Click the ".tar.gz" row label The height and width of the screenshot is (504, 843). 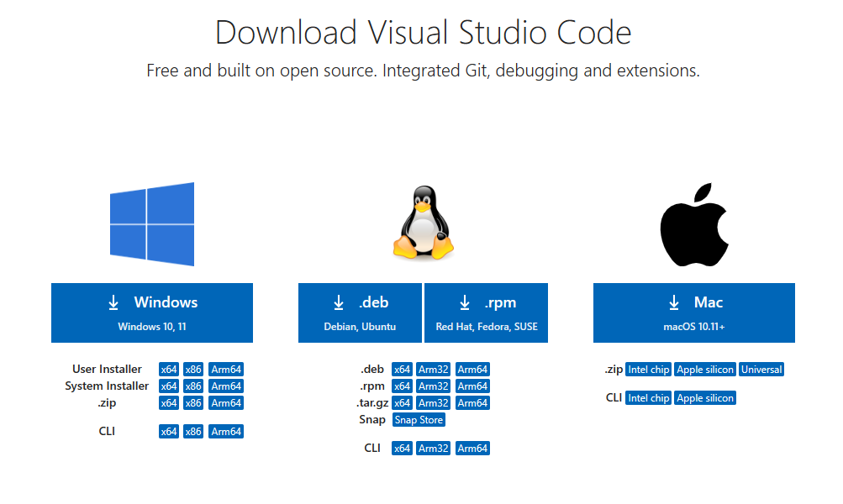point(372,403)
